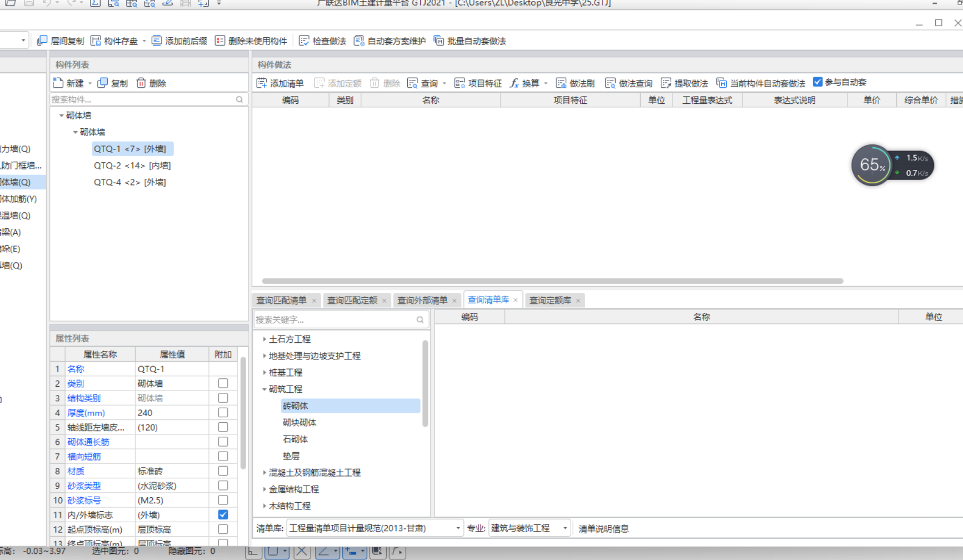The image size is (963, 560).
Task: Run 当前构件自动套做法
Action: (x=761, y=83)
